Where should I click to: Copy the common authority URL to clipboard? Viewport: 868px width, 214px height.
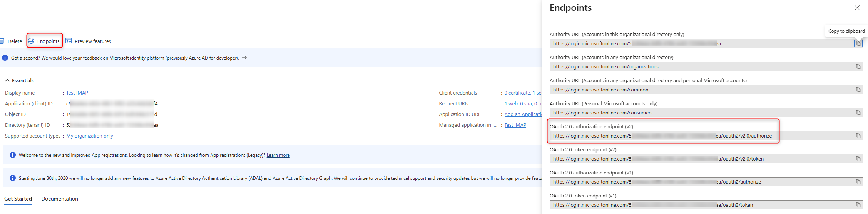[858, 90]
